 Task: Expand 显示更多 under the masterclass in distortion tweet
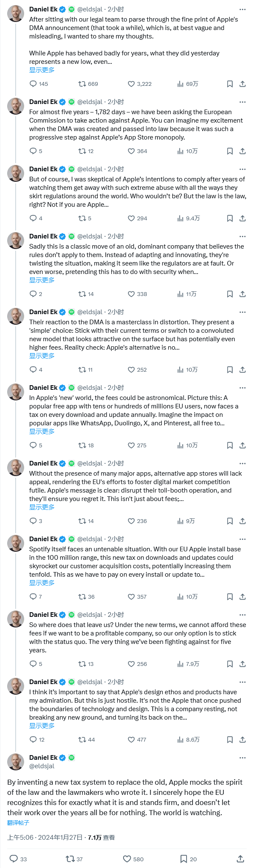pos(42,356)
